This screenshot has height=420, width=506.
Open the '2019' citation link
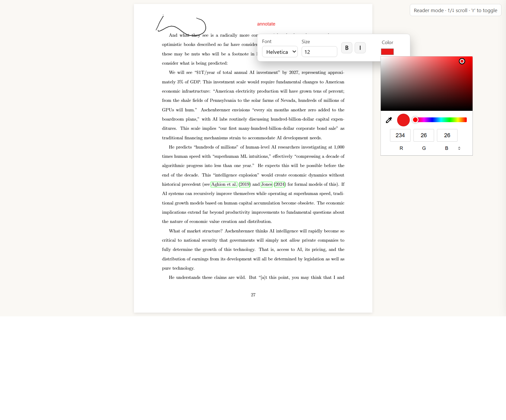point(245,184)
